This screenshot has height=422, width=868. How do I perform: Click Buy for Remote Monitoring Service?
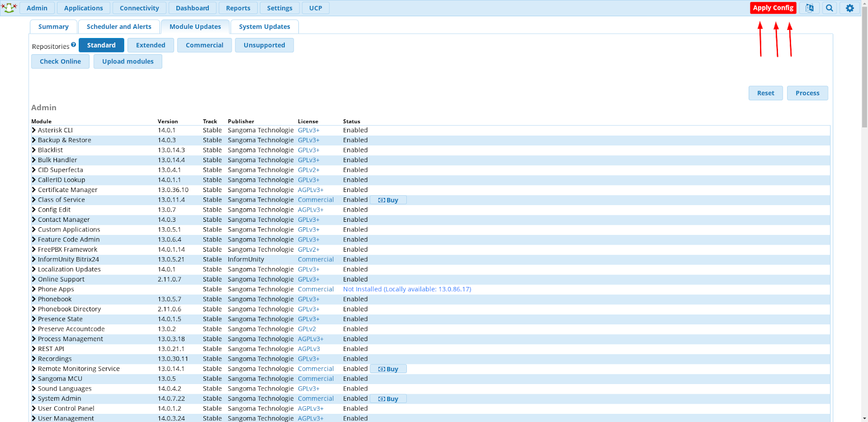(x=388, y=369)
